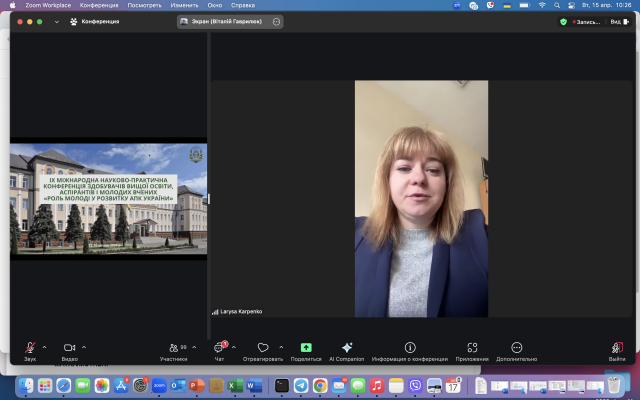Open Music from the Dock
The image size is (640, 400).
pos(377,385)
